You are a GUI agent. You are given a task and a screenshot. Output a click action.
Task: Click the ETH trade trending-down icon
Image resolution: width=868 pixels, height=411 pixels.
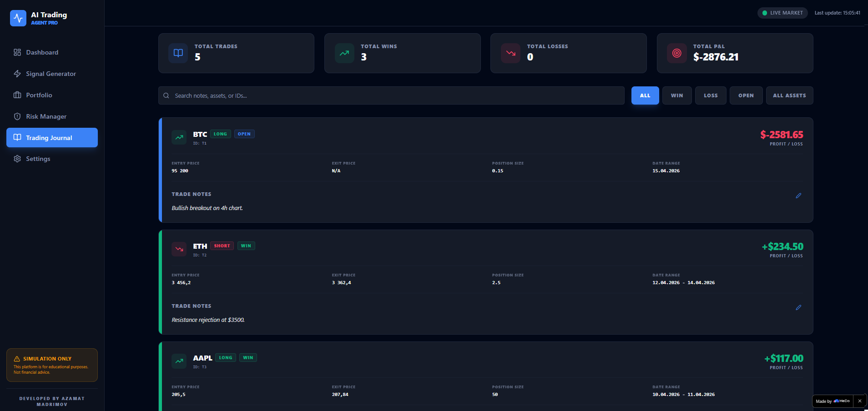[179, 249]
